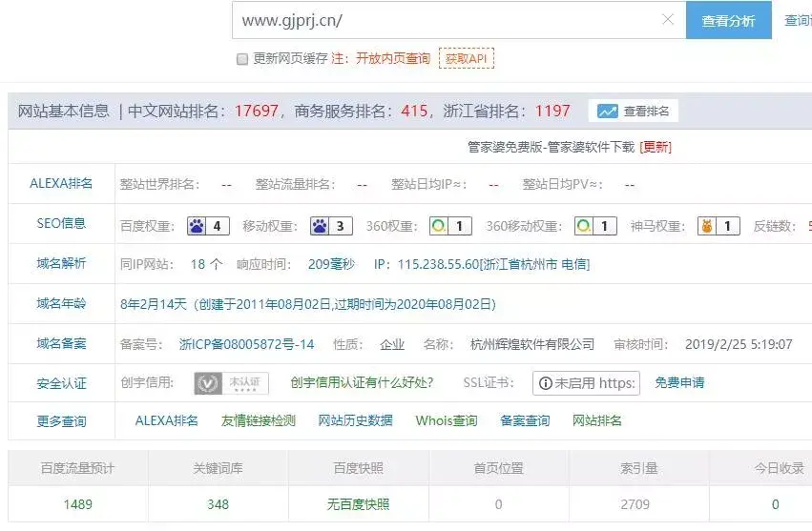
Task: Click the Baidu paw icon for 百度权重
Action: [x=197, y=226]
